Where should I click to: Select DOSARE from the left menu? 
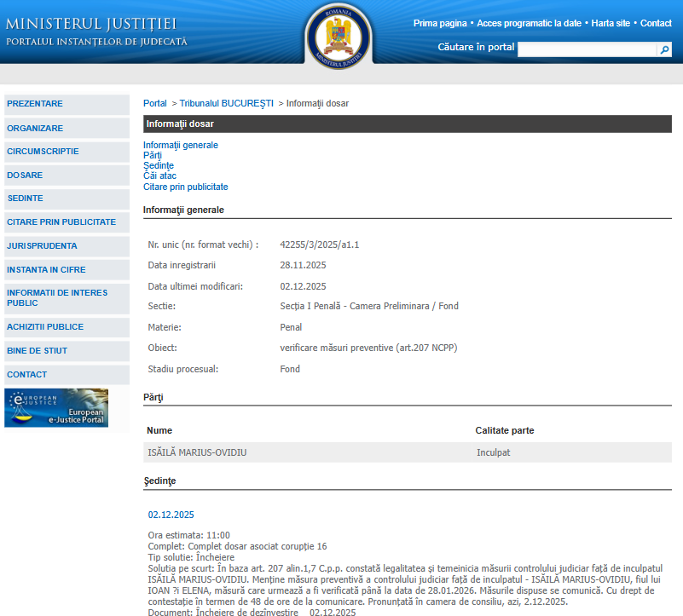tap(25, 175)
